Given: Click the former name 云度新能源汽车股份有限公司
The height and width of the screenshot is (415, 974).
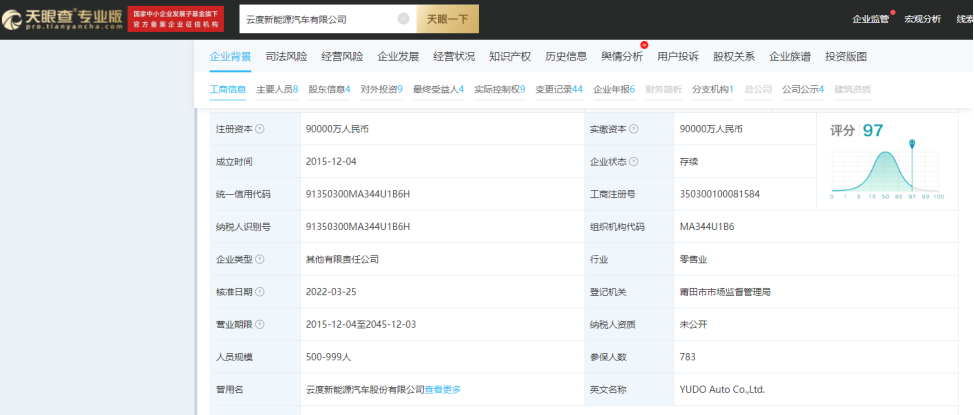Looking at the screenshot, I should (365, 390).
